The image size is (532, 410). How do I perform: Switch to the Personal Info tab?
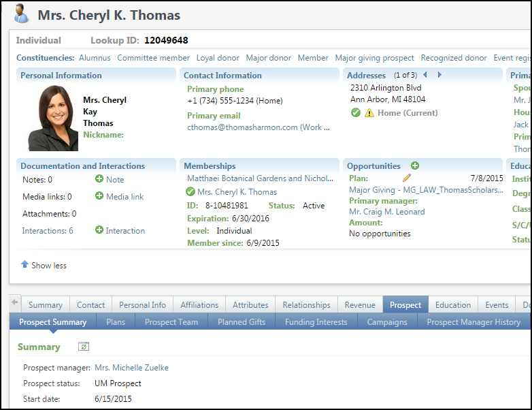142,304
